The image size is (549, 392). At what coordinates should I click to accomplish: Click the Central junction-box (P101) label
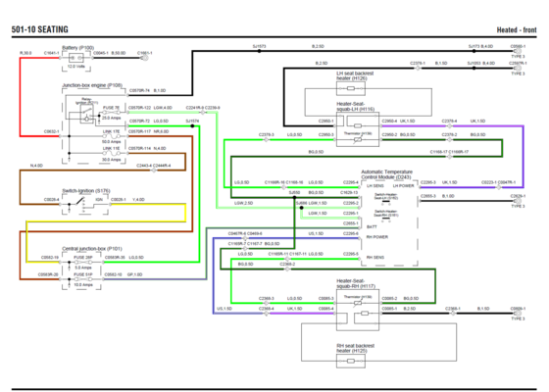click(92, 249)
